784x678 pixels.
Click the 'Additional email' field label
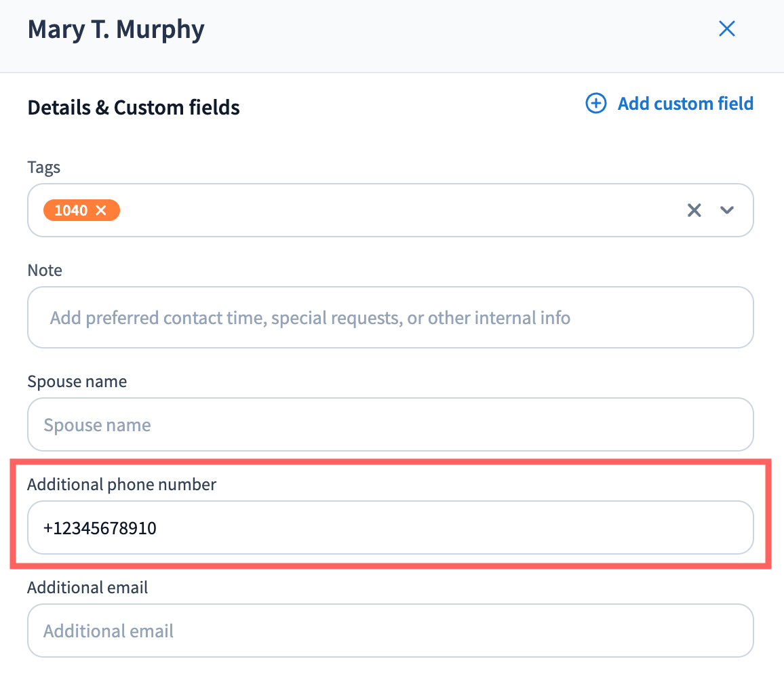click(x=87, y=588)
